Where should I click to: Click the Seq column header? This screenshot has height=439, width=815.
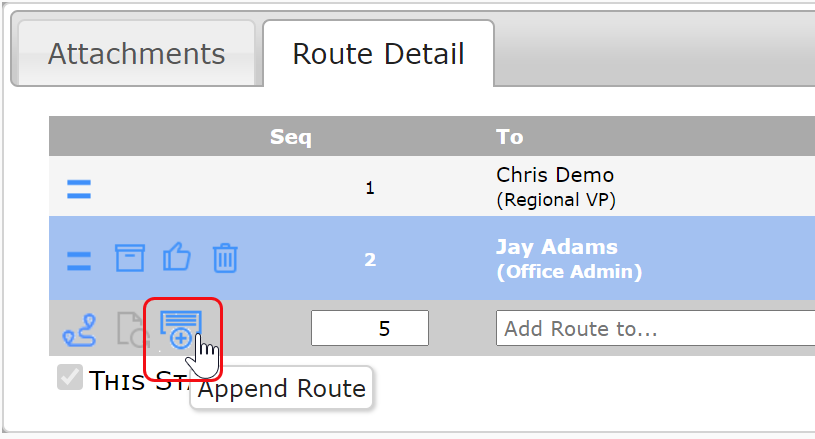click(291, 137)
